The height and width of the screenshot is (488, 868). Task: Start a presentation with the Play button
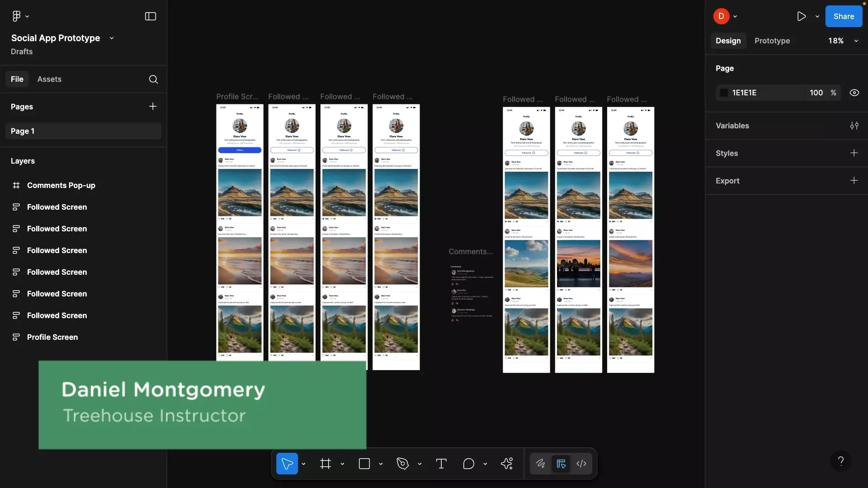(802, 16)
